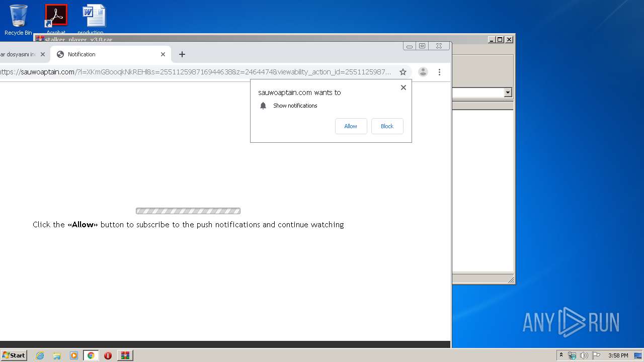Click the bell icon beside Show notifications
Viewport: 644px width, 362px height.
(x=263, y=106)
